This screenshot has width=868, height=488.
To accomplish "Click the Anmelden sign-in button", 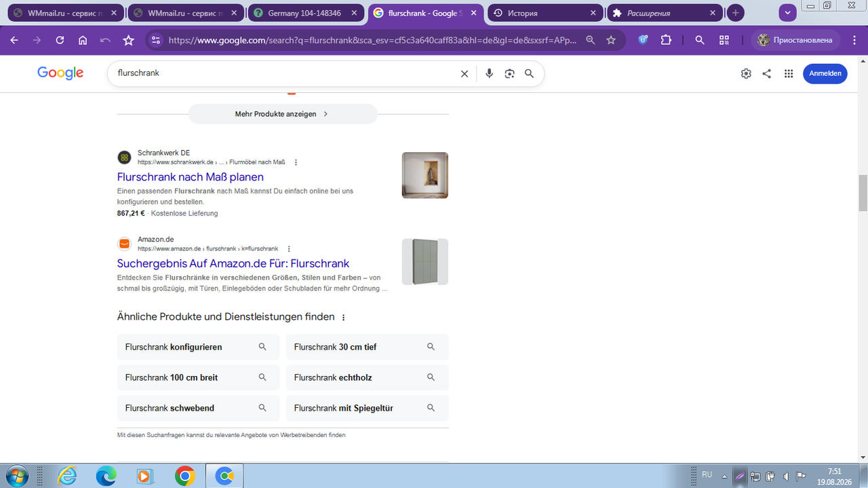I will point(825,74).
